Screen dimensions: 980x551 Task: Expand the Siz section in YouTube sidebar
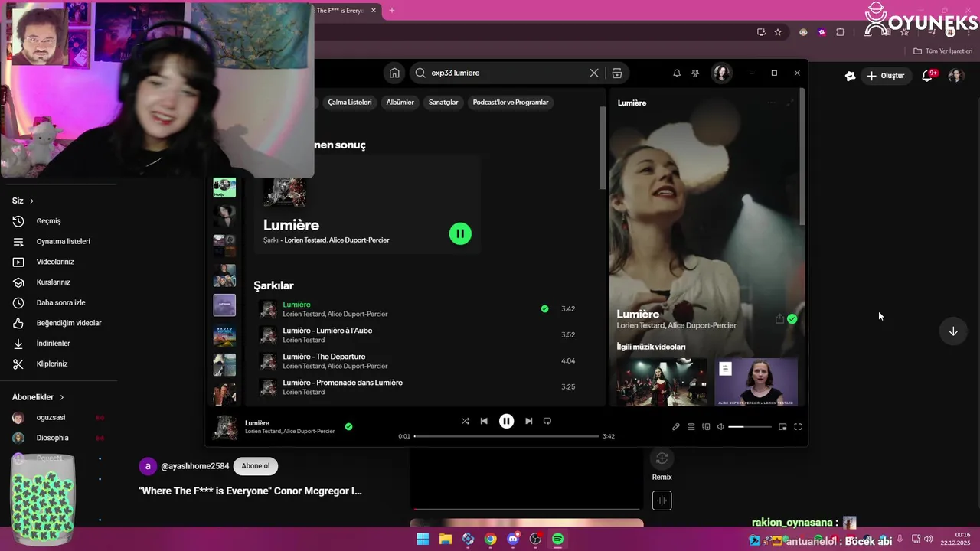(23, 201)
